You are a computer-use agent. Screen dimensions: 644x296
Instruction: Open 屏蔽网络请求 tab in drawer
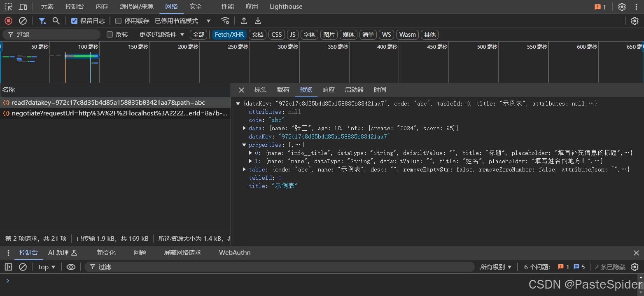[182, 253]
